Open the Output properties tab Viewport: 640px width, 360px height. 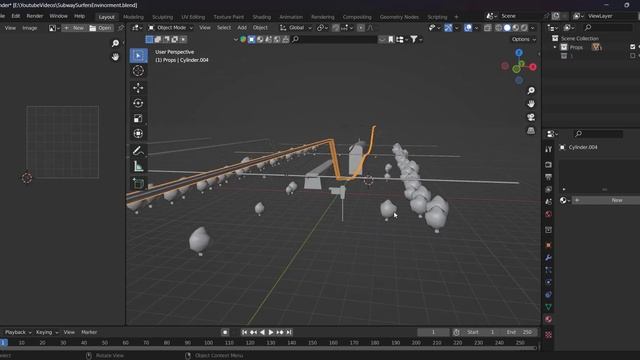(x=549, y=177)
